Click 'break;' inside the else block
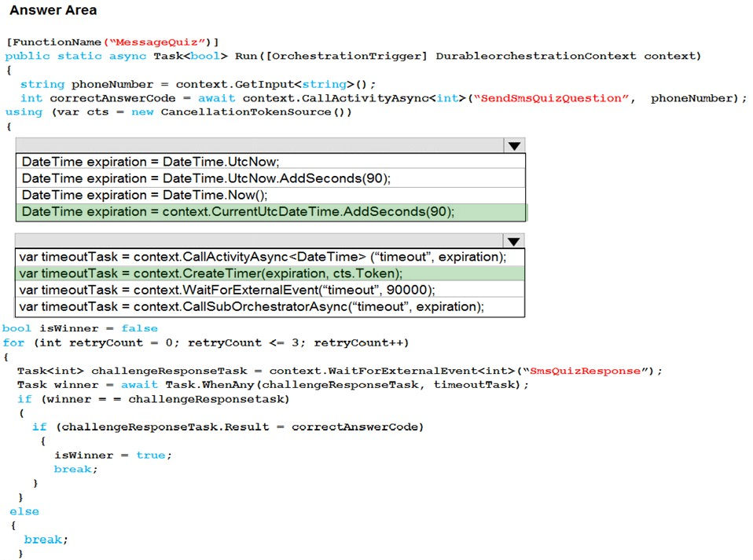 46,540
